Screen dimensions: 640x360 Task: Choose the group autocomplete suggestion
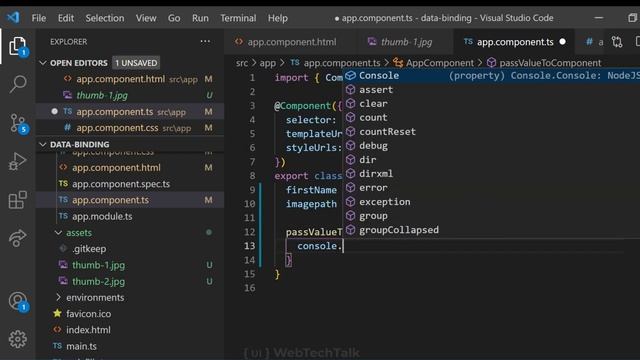(x=491, y=216)
